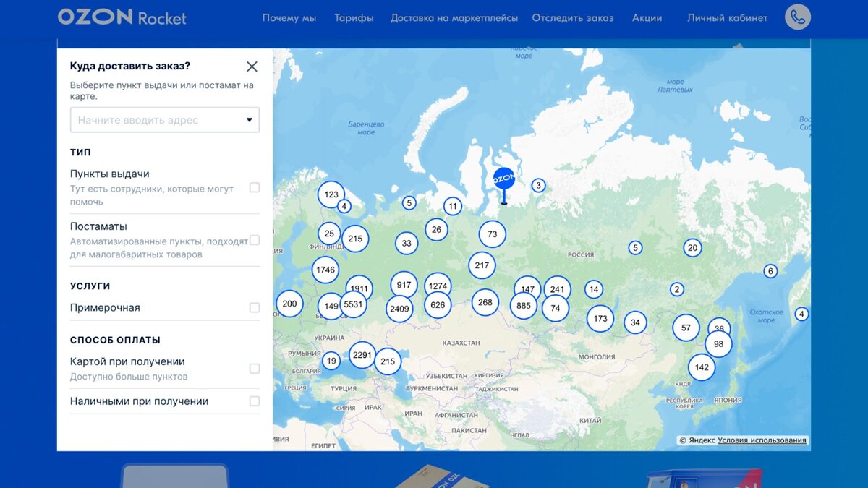The height and width of the screenshot is (488, 868).
Task: Click map cluster labeled 217
Action: click(482, 265)
